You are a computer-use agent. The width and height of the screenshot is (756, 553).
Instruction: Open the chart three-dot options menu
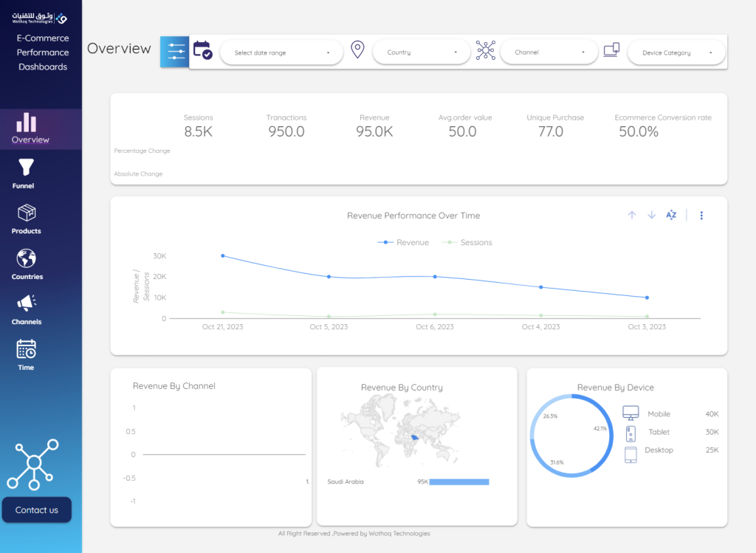click(701, 216)
